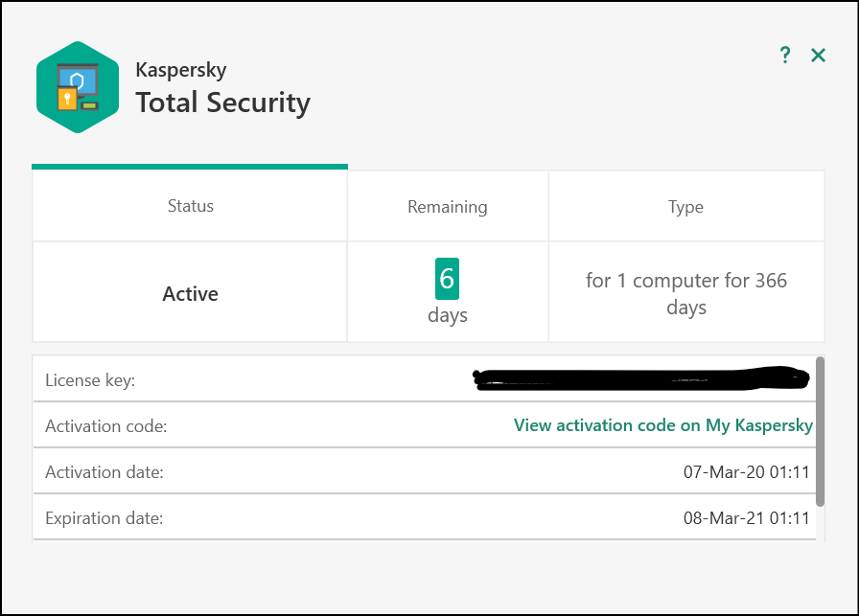Viewport: 859px width, 616px height.
Task: Select the Remaining column header
Action: pyautogui.click(x=448, y=207)
